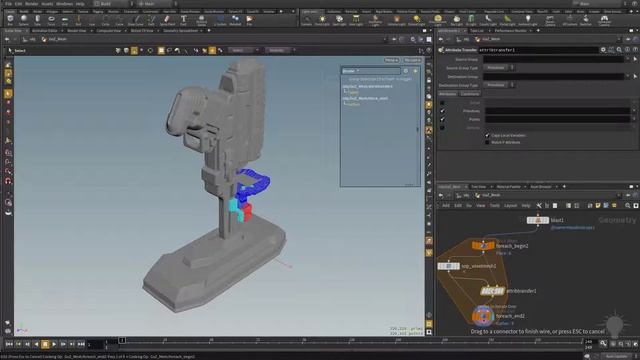The width and height of the screenshot is (640, 360).
Task: Open the Render menu
Action: pyautogui.click(x=31, y=4)
